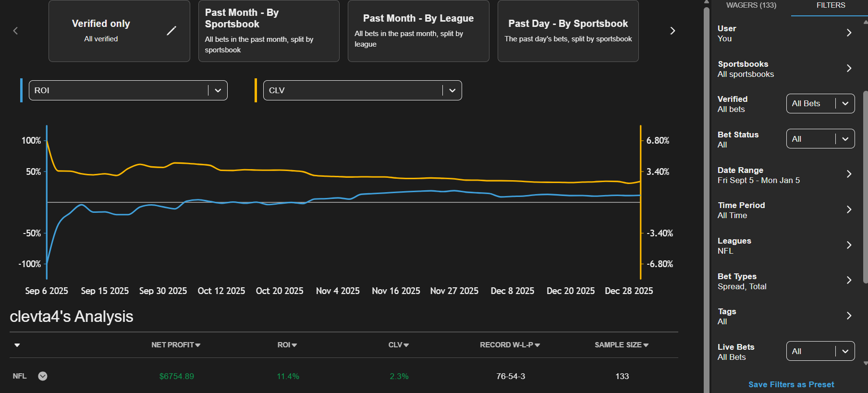
Task: Select Past Month - By League preset
Action: tap(418, 31)
